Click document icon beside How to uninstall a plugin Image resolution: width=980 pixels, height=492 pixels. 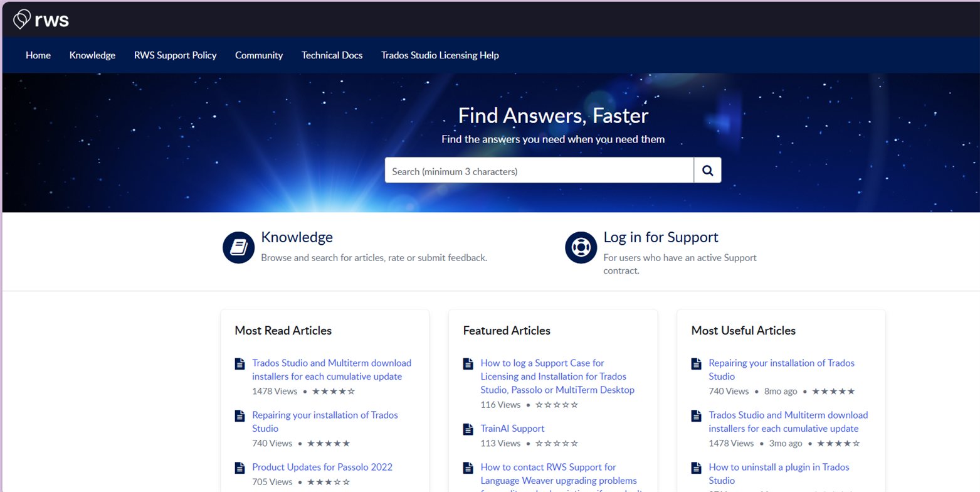point(696,468)
